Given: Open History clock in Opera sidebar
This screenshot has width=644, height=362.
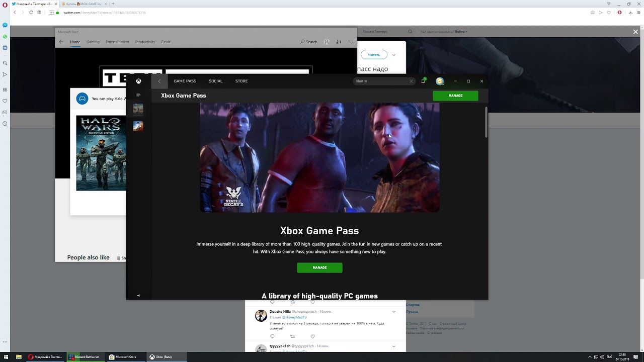Looking at the screenshot, I should pos(5,124).
